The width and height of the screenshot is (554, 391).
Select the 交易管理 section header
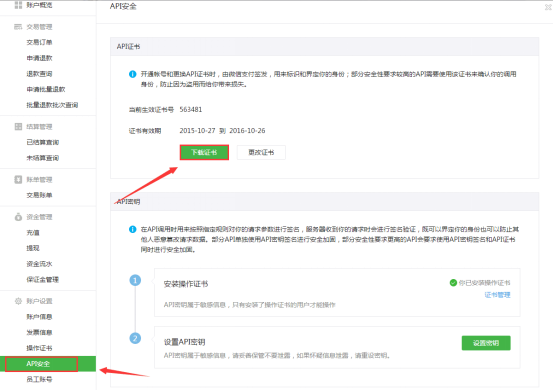39,27
